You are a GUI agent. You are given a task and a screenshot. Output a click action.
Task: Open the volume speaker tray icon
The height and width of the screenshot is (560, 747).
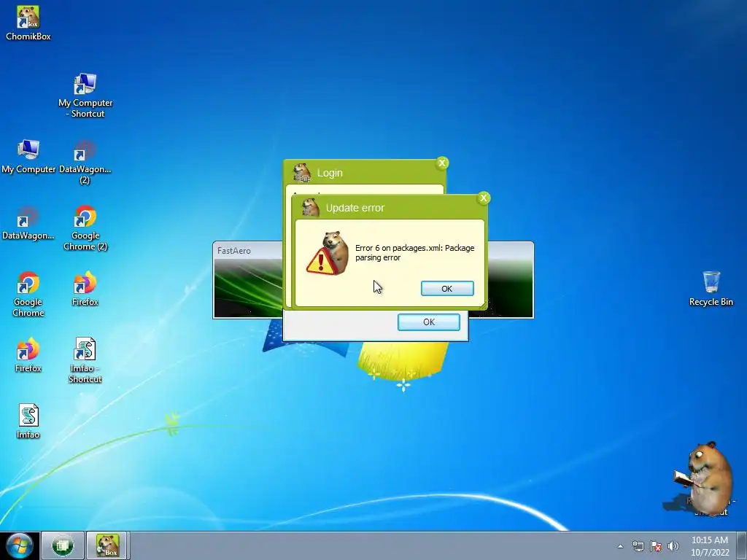673,546
